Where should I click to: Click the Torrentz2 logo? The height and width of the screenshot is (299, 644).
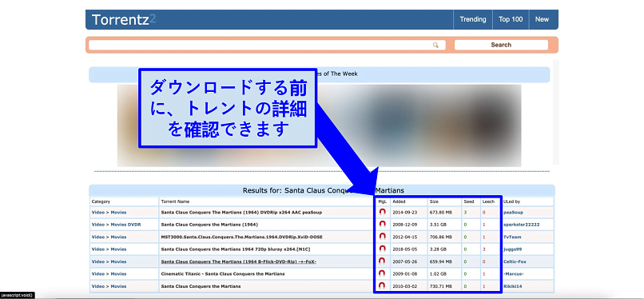coord(124,20)
